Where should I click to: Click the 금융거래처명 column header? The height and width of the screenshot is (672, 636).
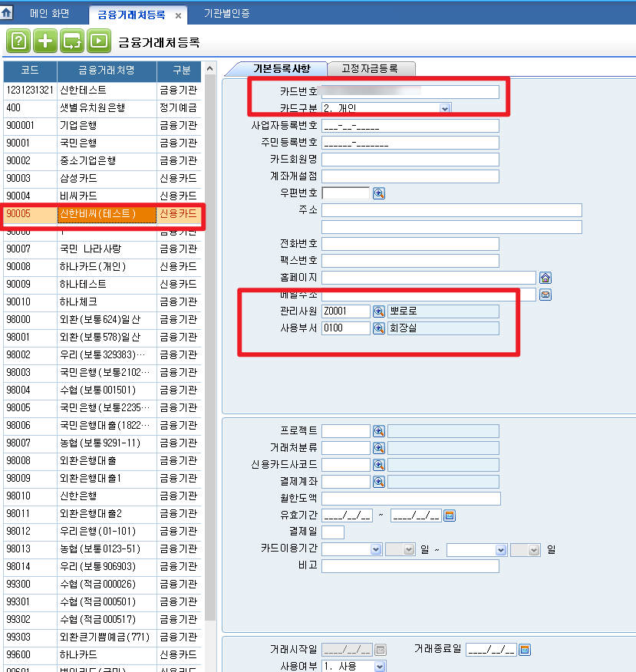coord(106,71)
